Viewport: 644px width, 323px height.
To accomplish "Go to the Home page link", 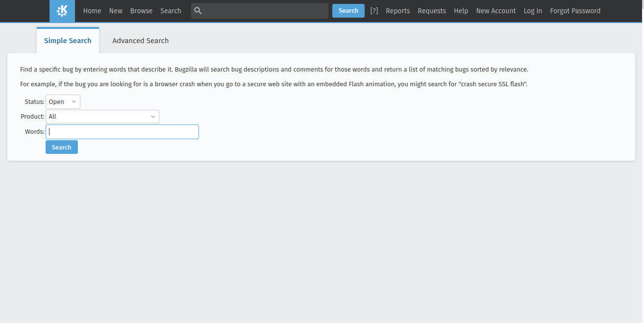I will click(x=92, y=11).
